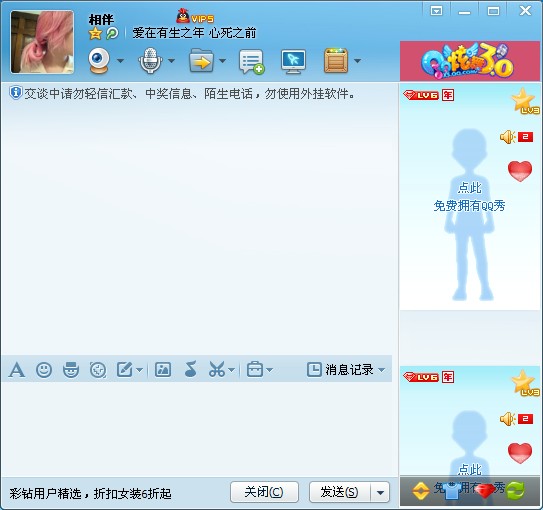Click the signature 爱在有生之年 心死之前
This screenshot has height=510, width=543.
(194, 33)
